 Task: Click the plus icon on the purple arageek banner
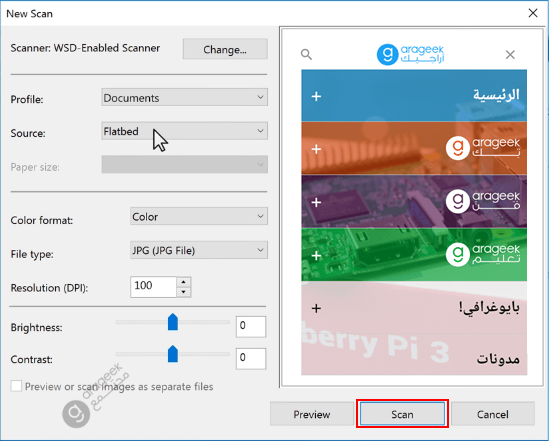316,202
